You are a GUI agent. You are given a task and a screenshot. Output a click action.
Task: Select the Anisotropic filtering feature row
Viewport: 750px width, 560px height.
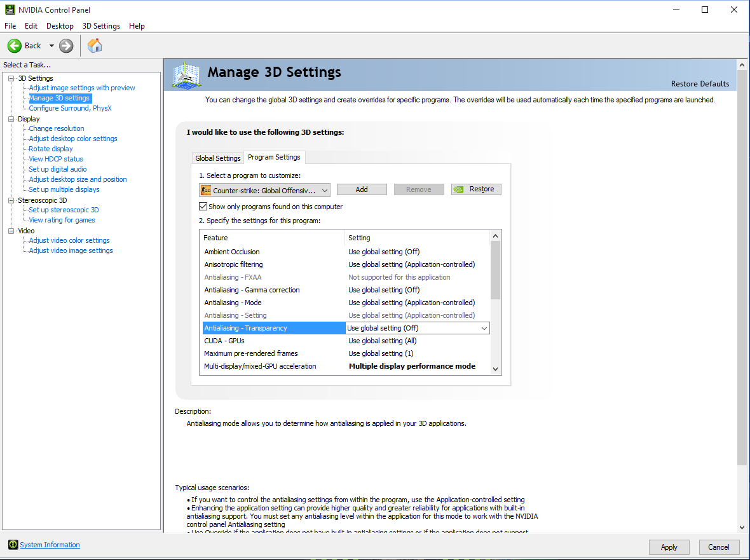click(x=345, y=264)
